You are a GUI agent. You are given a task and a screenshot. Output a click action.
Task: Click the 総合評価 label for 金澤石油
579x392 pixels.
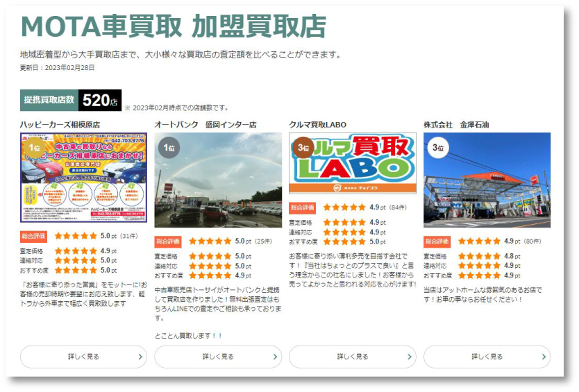pos(437,241)
